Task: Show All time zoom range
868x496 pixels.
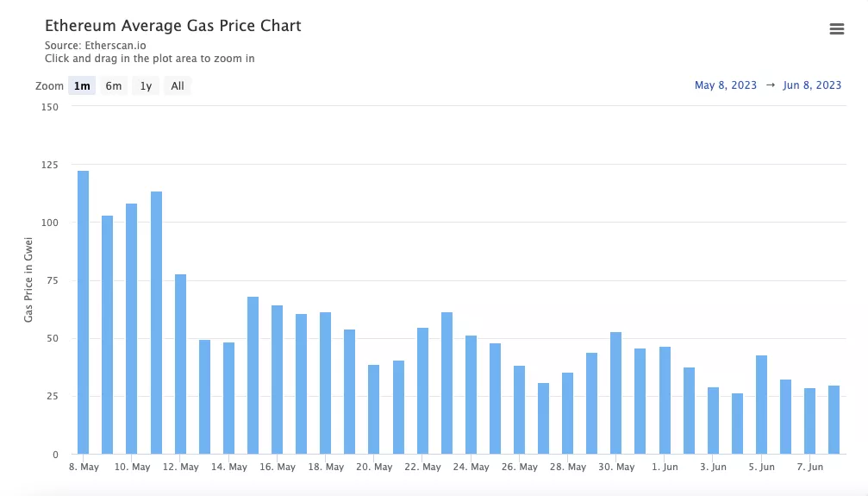Action: [x=177, y=85]
